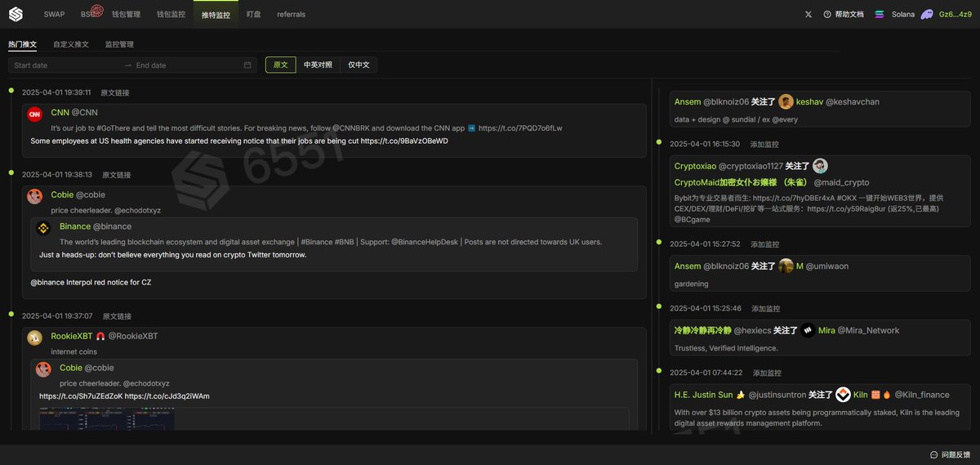This screenshot has width=980, height=465.
Task: Select the 中英对照 language option
Action: (x=318, y=65)
